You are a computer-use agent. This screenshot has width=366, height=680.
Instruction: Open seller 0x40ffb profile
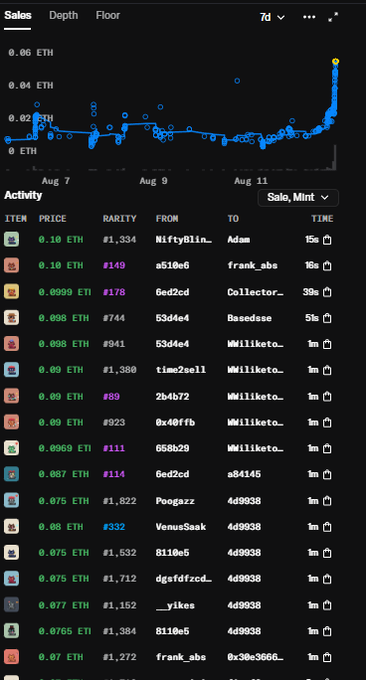click(x=175, y=422)
